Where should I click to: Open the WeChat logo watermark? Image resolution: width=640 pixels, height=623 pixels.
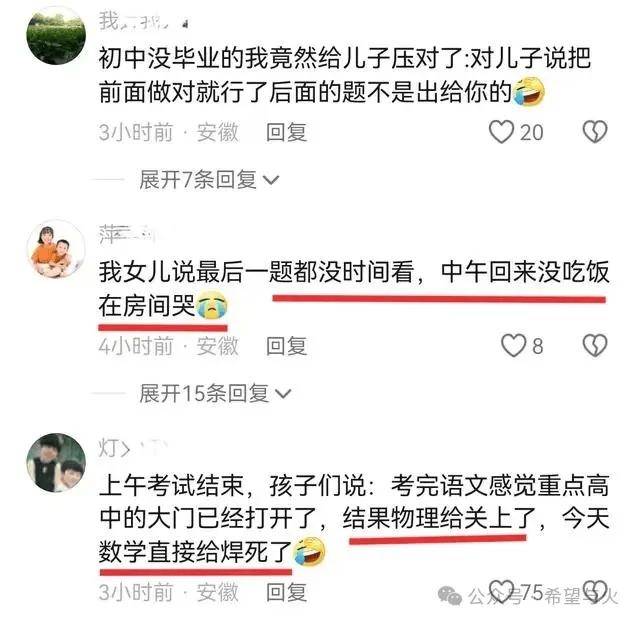coord(450,596)
